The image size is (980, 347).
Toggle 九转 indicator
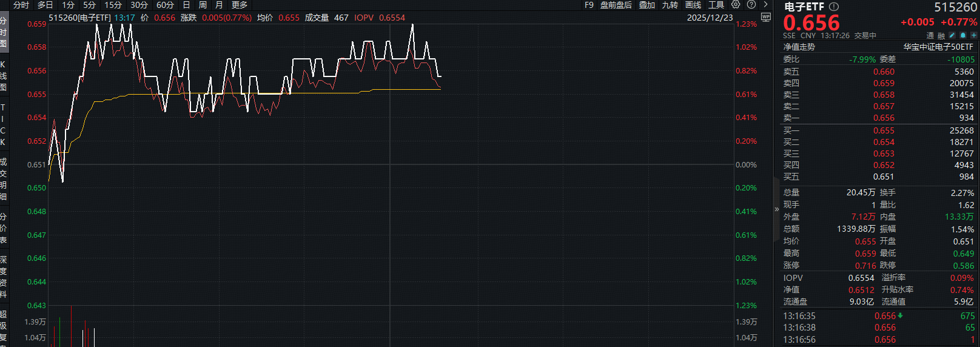click(x=670, y=5)
